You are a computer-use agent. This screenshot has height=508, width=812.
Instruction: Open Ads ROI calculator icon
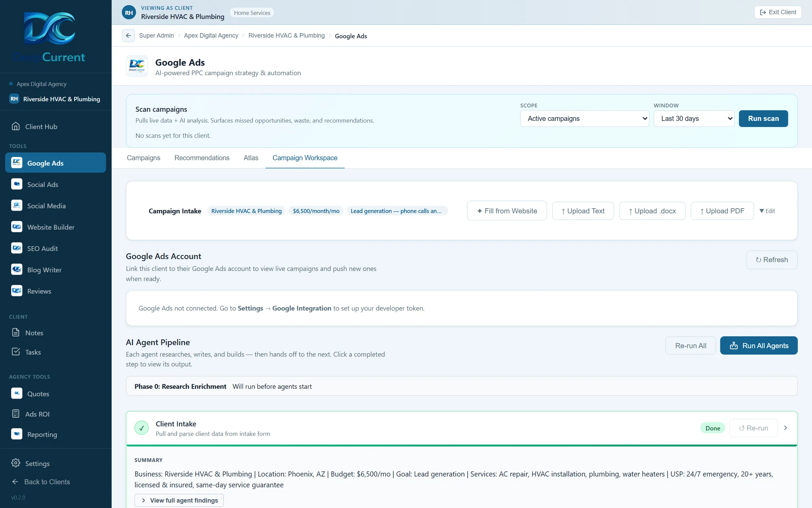16,414
